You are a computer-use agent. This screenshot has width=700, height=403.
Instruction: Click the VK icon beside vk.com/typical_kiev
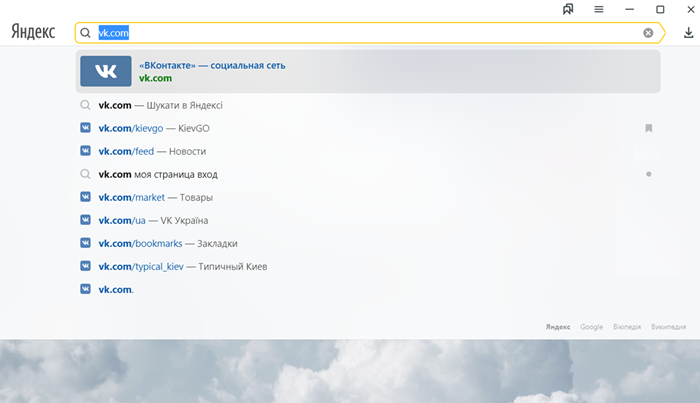pos(85,266)
